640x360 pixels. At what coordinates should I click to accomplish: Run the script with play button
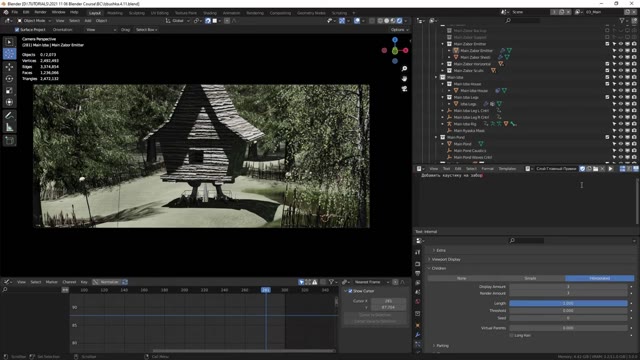point(611,169)
